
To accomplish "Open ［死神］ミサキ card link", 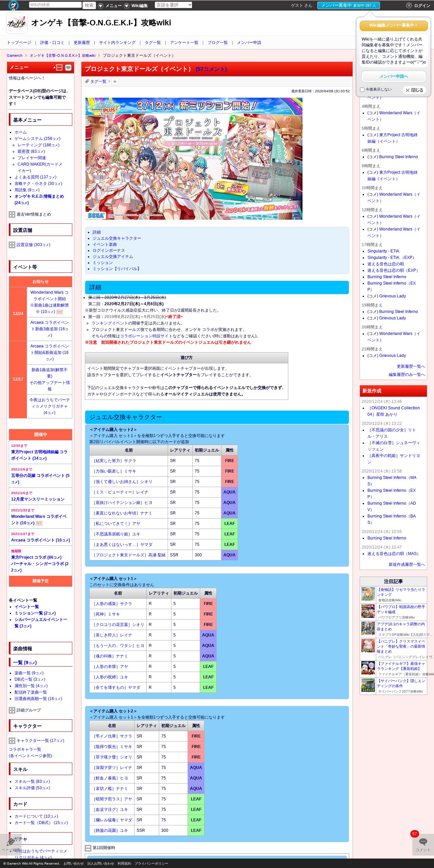I will 106,614.
